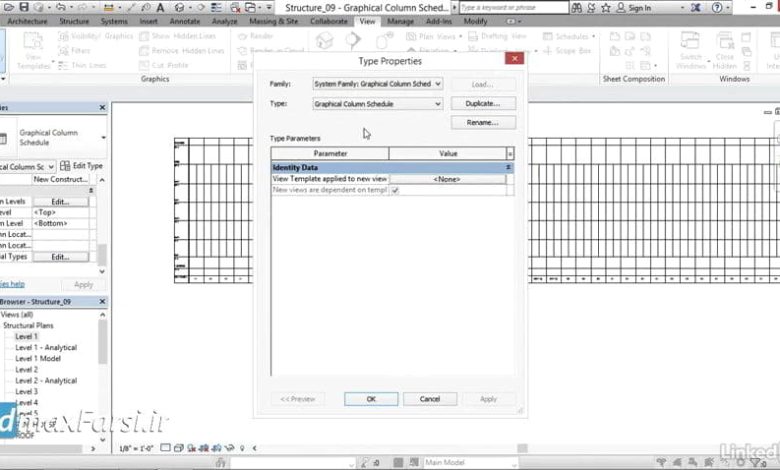
Task: Click the Duplicate... button
Action: tap(483, 103)
